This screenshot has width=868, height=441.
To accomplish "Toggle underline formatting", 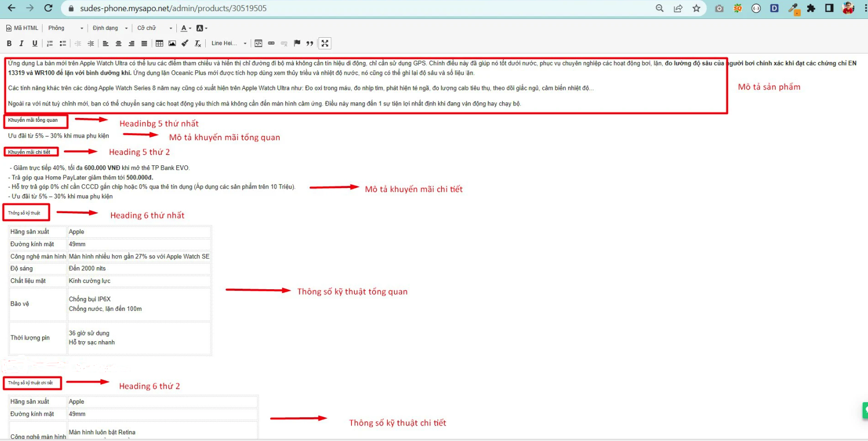I will [35, 44].
